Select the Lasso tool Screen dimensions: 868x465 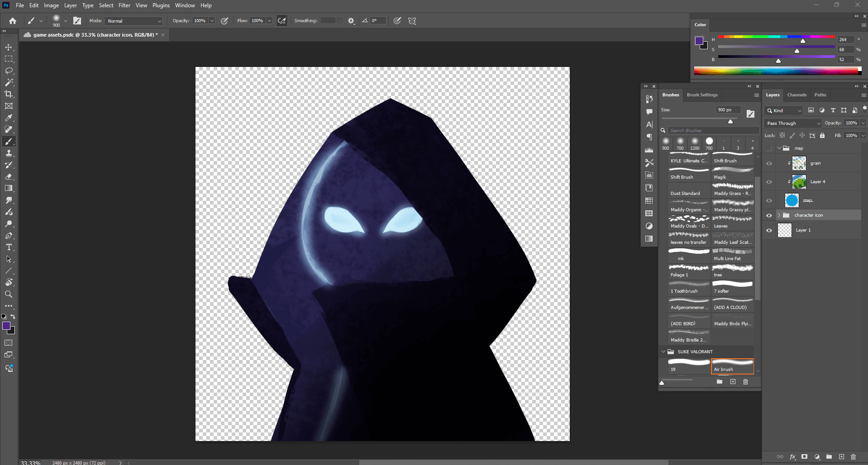9,71
